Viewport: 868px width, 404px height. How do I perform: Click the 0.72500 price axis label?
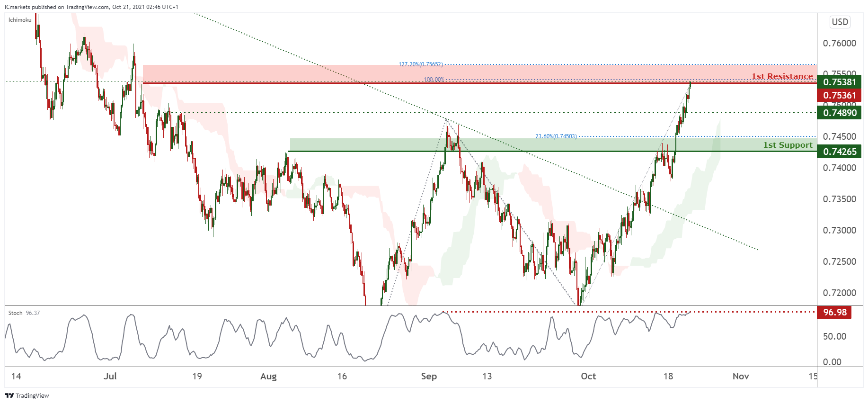pos(839,261)
